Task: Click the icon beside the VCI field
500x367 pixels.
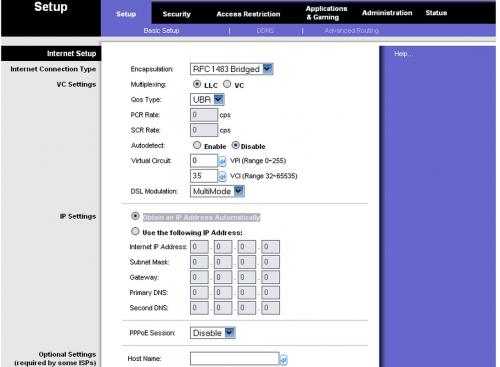Action: [x=222, y=177]
